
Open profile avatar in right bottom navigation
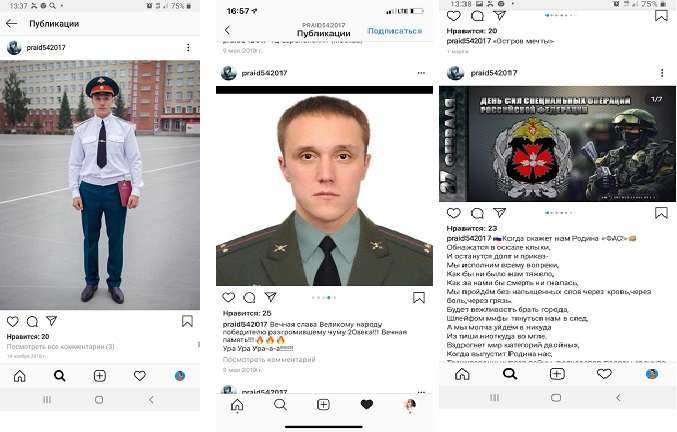click(652, 374)
